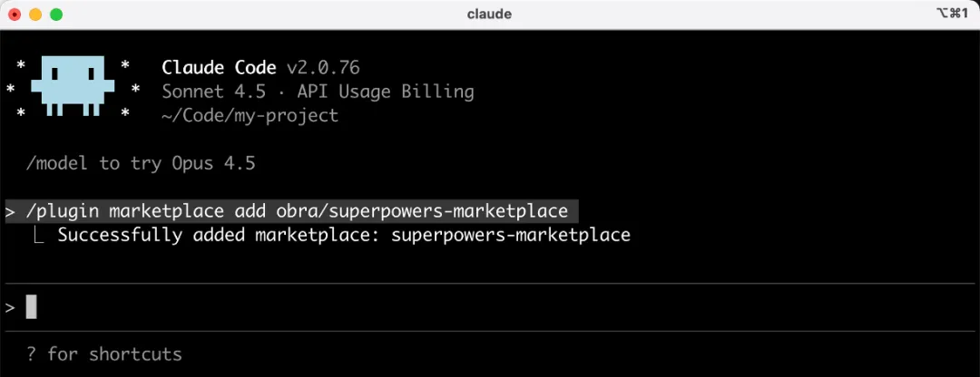Click the leftmost asterisk beside the mascot
The width and height of the screenshot is (980, 377).
click(x=10, y=90)
